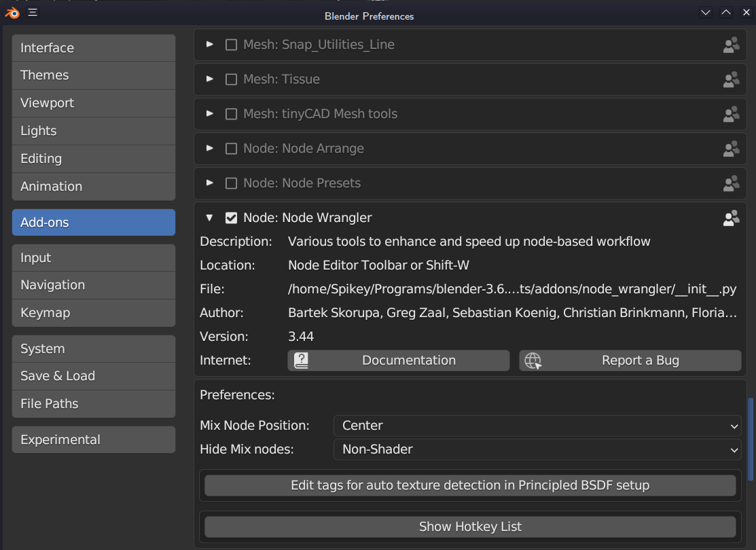Viewport: 756px width, 550px height.
Task: Click community icon on Snap_Utilities_Line row
Action: [731, 45]
